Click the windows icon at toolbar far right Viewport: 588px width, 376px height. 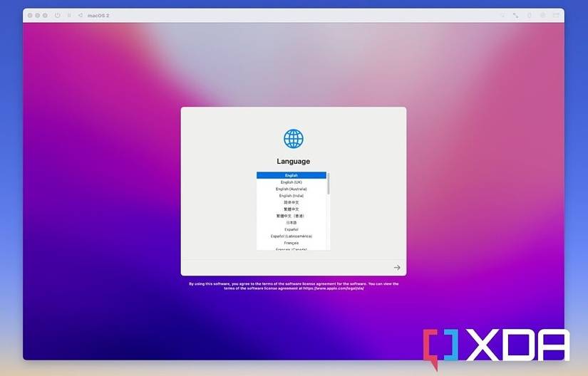click(556, 16)
